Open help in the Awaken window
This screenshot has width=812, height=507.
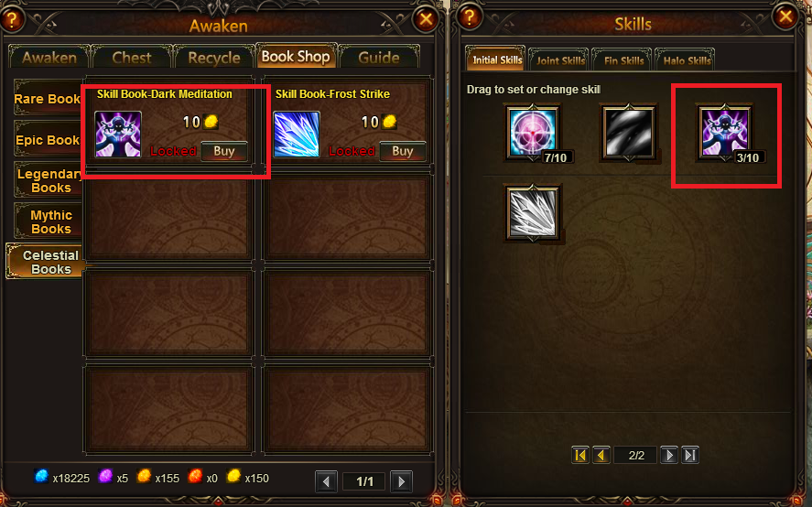coord(12,20)
